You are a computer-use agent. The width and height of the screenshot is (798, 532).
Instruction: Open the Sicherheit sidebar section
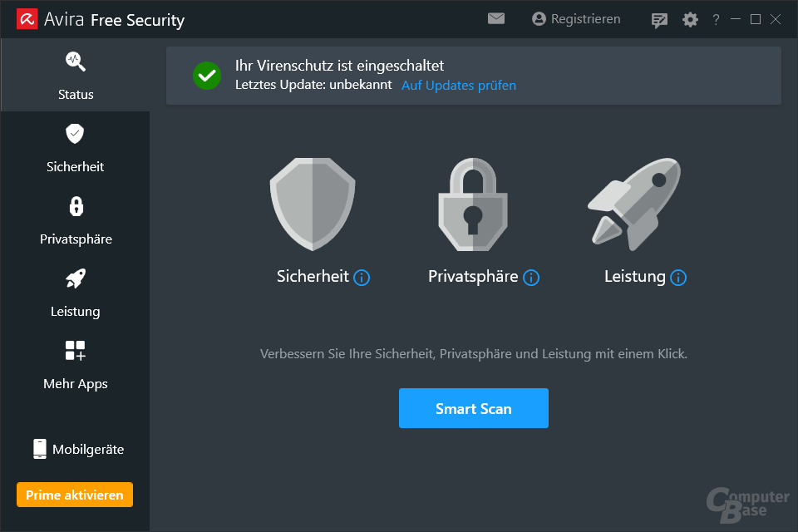[x=76, y=148]
